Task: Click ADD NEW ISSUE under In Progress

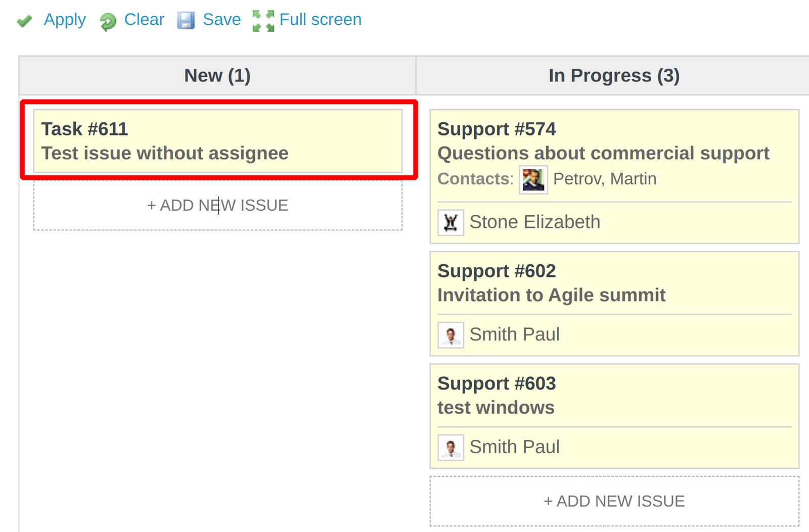Action: pos(614,501)
